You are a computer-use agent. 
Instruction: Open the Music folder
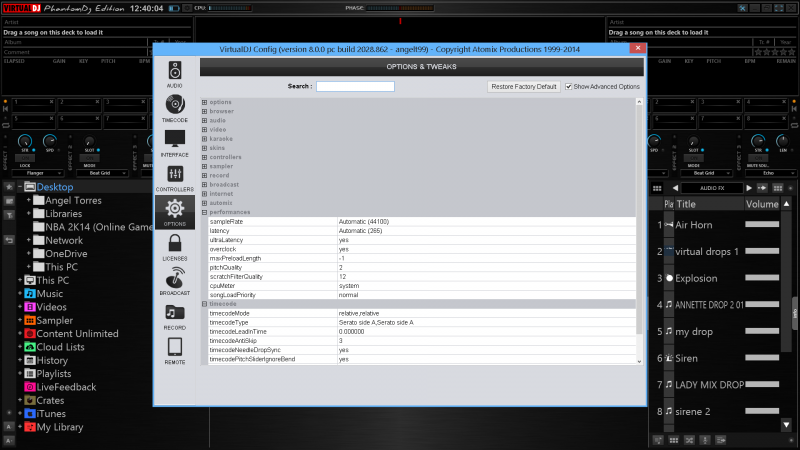(49, 294)
